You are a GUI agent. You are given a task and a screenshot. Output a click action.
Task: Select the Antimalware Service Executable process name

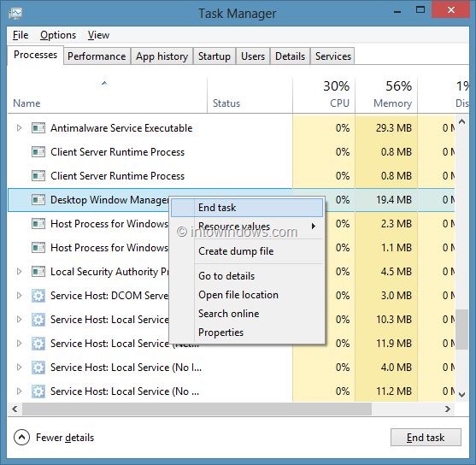pos(121,128)
